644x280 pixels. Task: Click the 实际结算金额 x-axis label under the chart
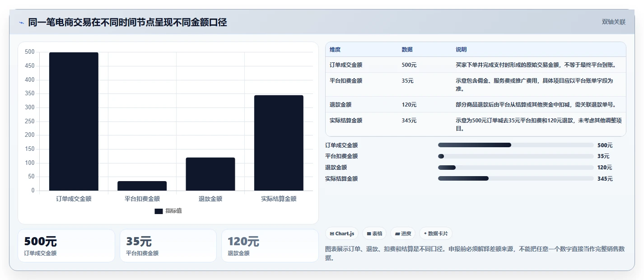[x=279, y=199]
